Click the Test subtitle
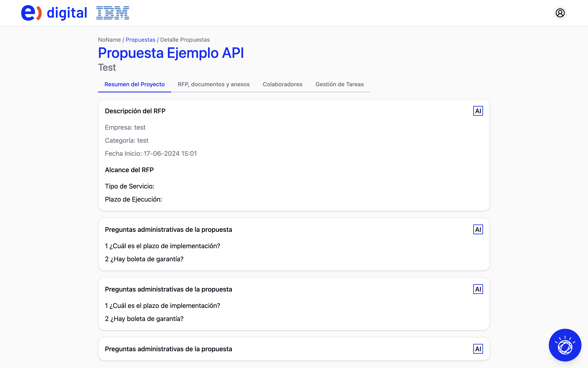 click(107, 67)
